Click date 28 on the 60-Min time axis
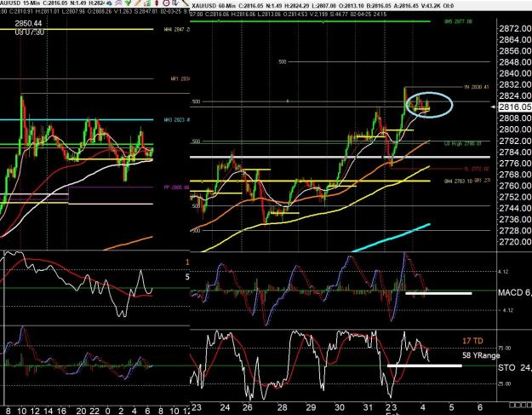 click(x=283, y=407)
